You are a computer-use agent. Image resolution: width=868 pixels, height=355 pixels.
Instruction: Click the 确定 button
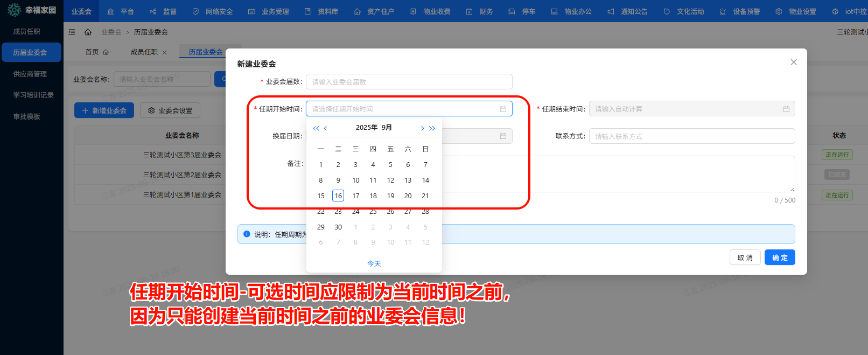[x=780, y=257]
